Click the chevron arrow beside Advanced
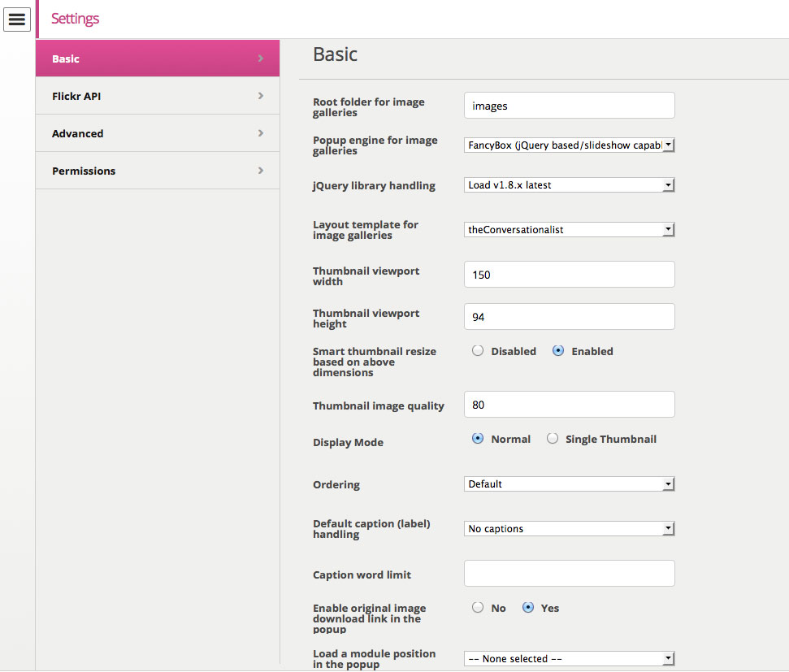The height and width of the screenshot is (672, 789). click(261, 133)
